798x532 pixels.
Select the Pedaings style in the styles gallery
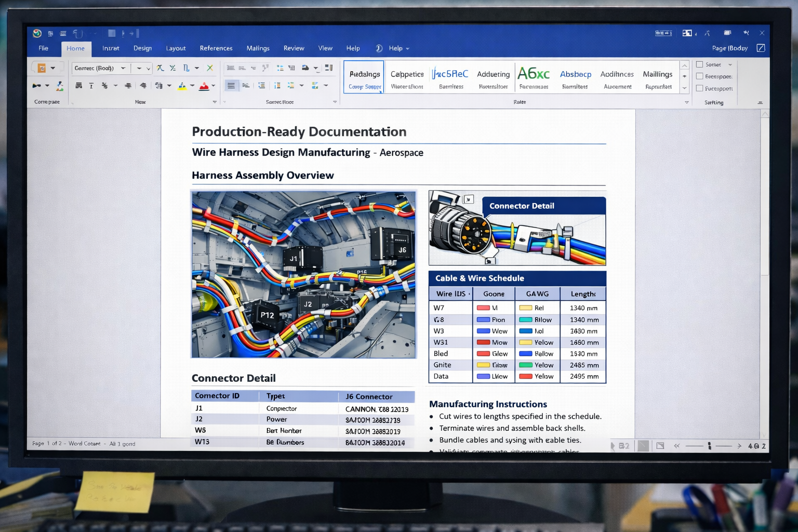coord(364,77)
